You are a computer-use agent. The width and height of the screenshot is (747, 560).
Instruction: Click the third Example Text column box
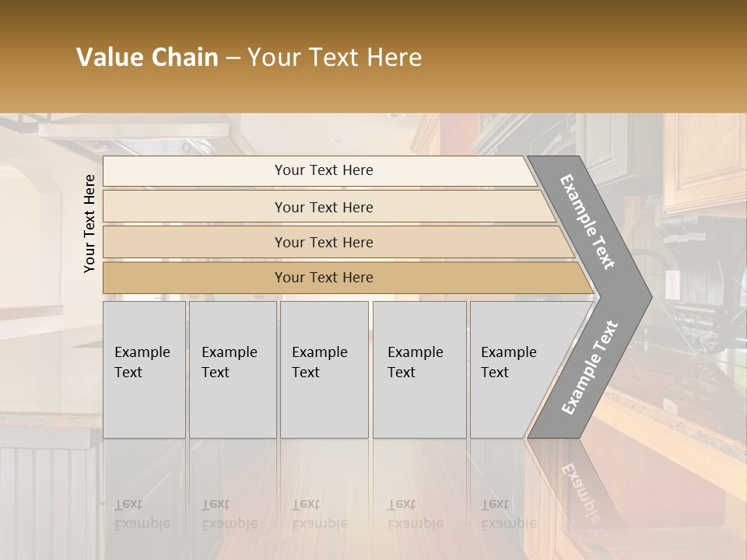[324, 369]
